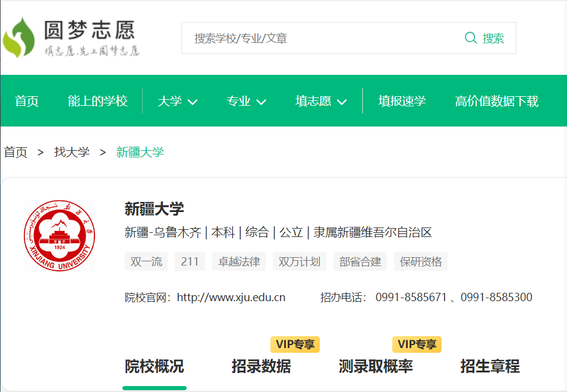Switch to the 测录取概率 tab
Viewport: 567px width, 392px height.
(x=376, y=366)
